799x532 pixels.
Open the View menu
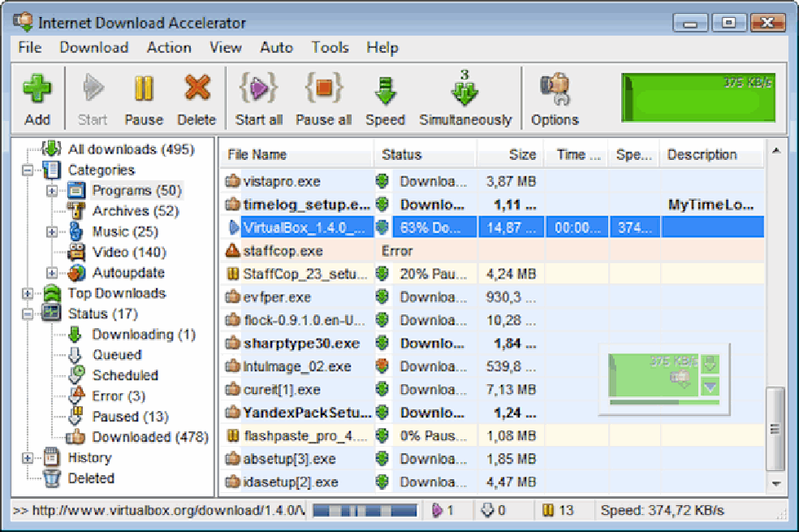pyautogui.click(x=226, y=48)
